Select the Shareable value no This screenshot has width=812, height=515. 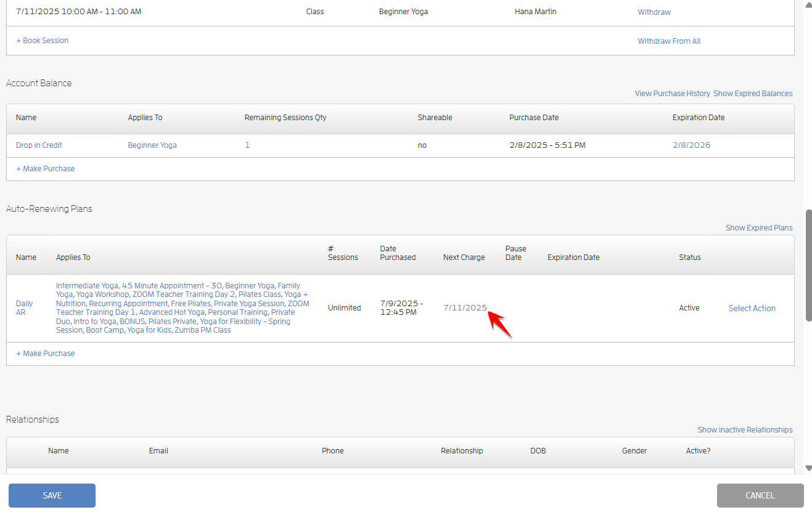click(422, 145)
